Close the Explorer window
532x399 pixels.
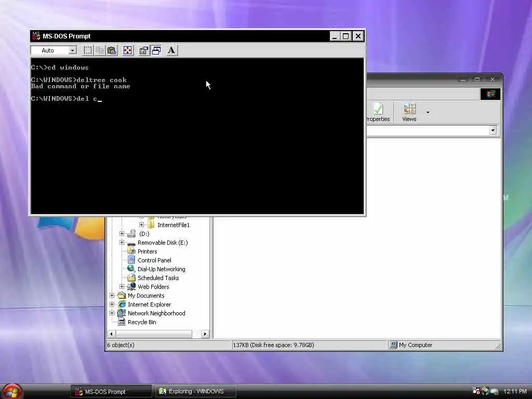493,79
